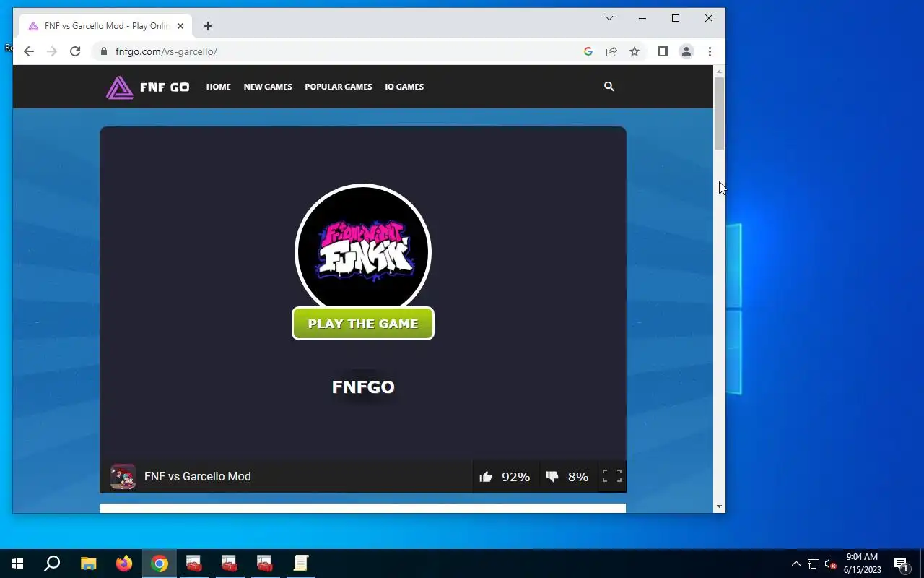Click the FNFGO title text
The width and height of the screenshot is (924, 578).
click(363, 387)
